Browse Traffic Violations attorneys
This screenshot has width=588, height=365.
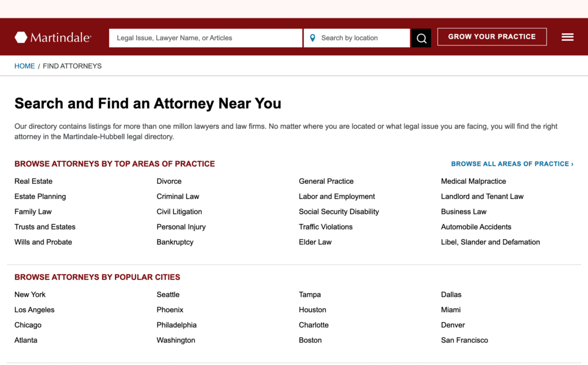point(326,227)
